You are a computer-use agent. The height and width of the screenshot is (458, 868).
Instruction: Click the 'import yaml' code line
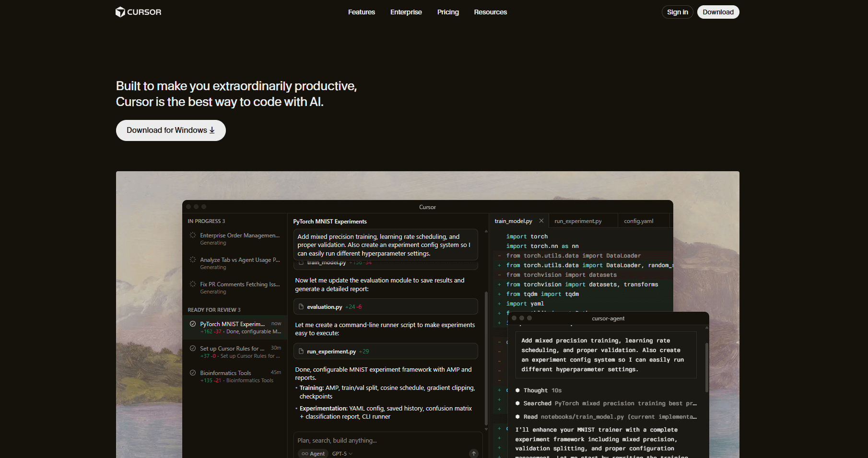[525, 304]
